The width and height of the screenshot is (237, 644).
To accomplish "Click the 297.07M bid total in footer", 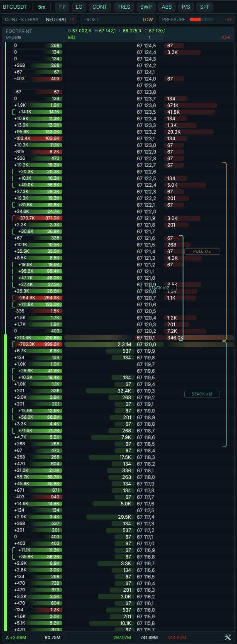I will tap(122, 637).
